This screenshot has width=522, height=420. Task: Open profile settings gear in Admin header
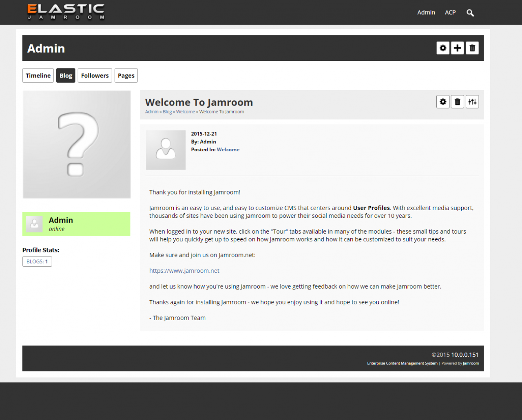443,48
